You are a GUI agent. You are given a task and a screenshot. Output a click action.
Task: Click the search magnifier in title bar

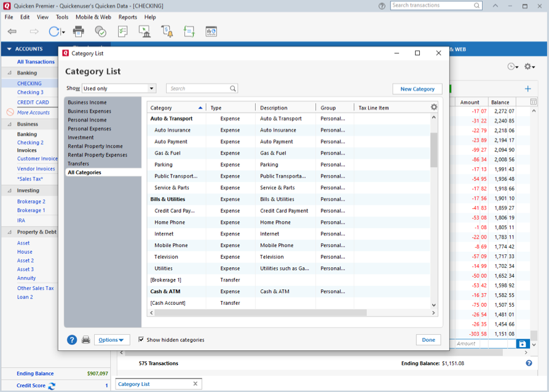[476, 6]
